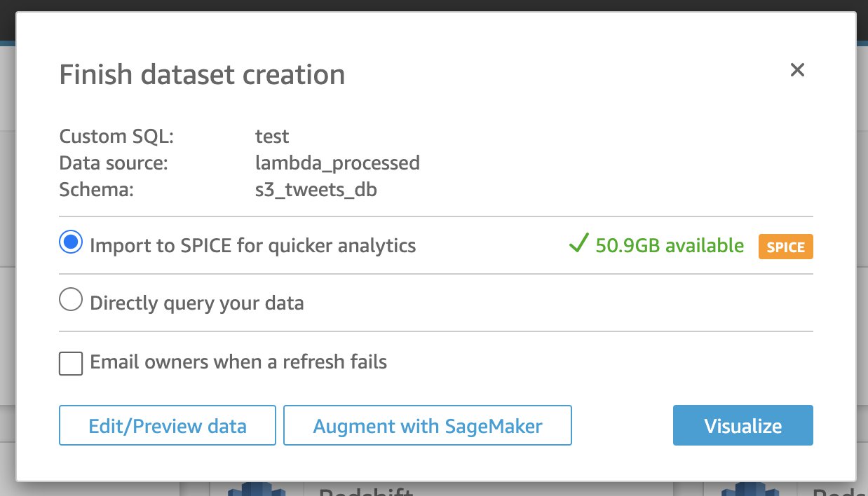Screen dimensions: 868x496
Task: Click 'Import to SPICE for quicker analytics' label text
Action: pyautogui.click(x=253, y=246)
